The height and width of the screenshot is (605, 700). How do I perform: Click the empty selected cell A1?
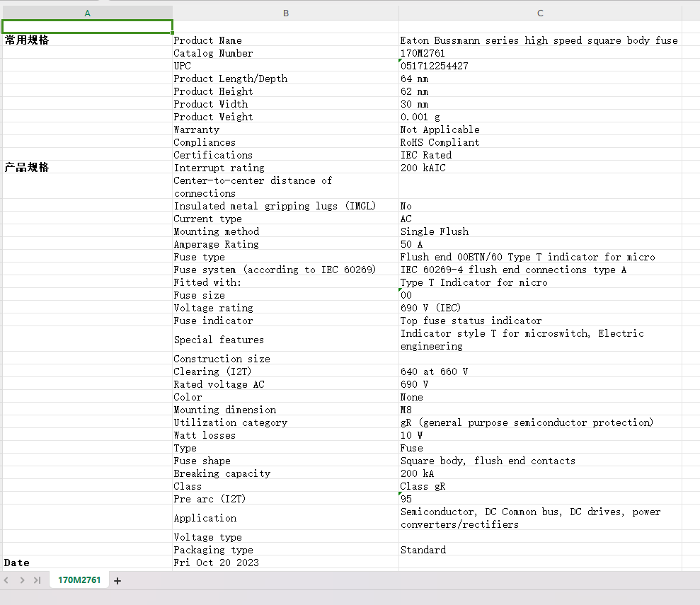[x=88, y=27]
